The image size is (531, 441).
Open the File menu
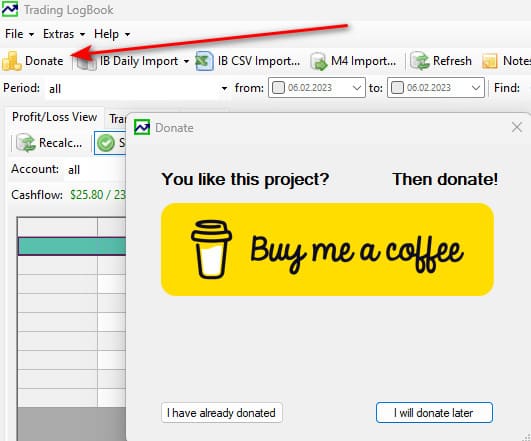pos(19,34)
